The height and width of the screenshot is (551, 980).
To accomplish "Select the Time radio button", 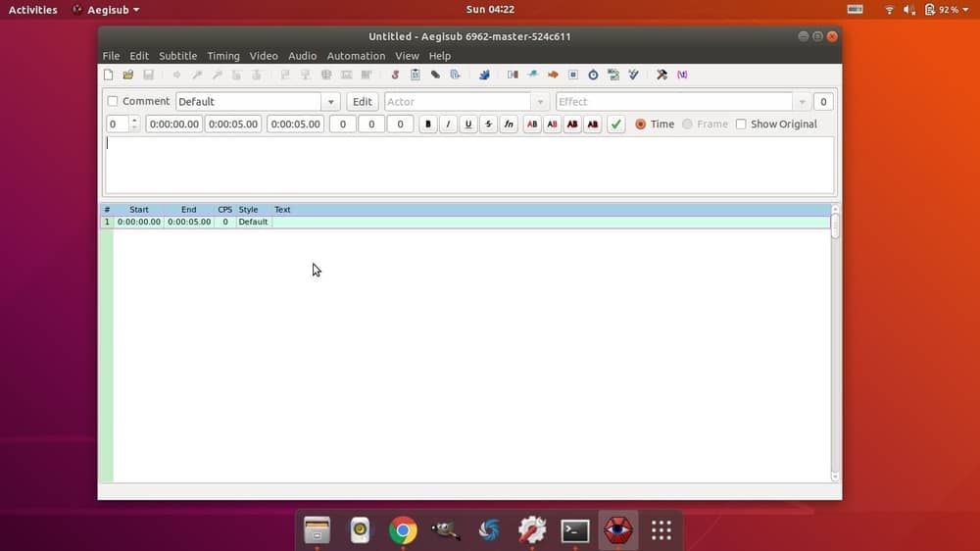I will [x=640, y=124].
